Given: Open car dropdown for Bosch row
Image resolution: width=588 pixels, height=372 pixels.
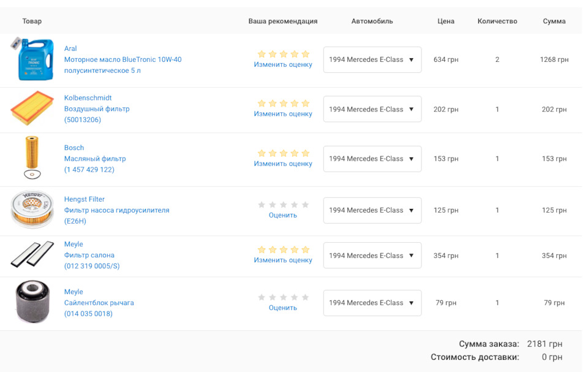Looking at the screenshot, I should (x=372, y=159).
